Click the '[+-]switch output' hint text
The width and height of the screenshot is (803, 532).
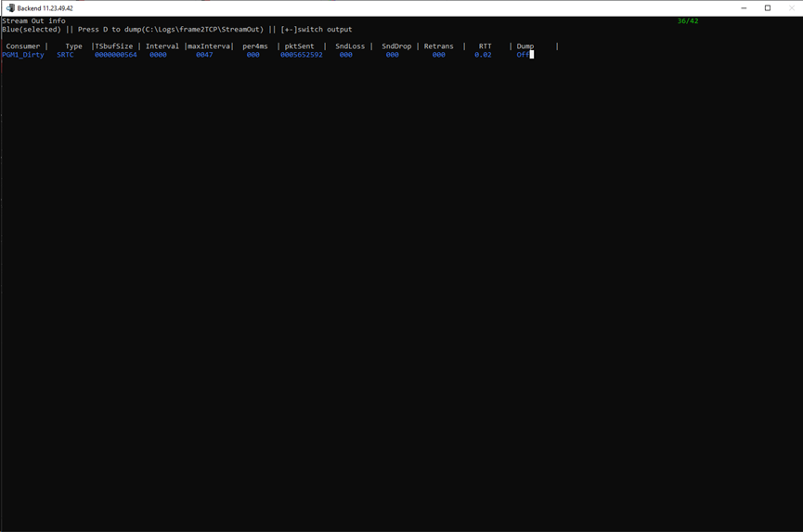316,29
